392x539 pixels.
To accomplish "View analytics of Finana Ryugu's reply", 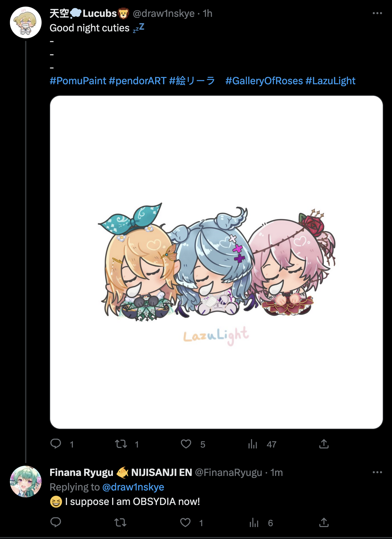I will point(254,522).
